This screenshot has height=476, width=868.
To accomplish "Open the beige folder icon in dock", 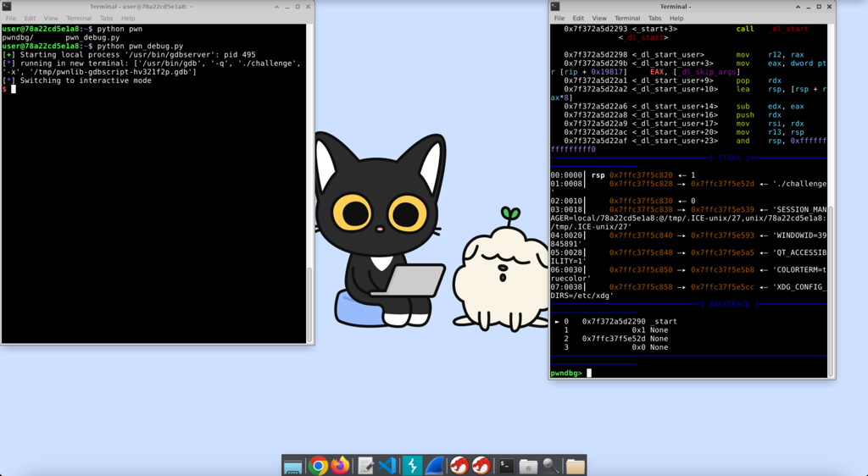I will pyautogui.click(x=576, y=467).
